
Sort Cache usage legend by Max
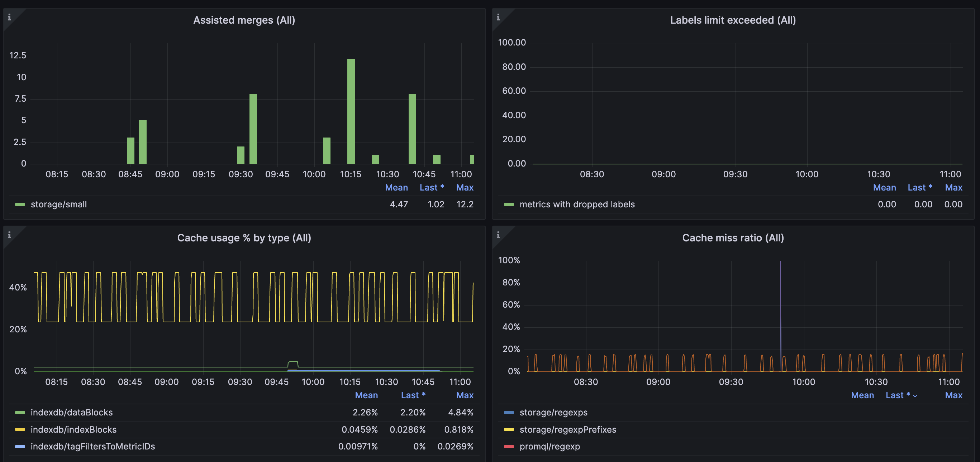[x=465, y=395]
